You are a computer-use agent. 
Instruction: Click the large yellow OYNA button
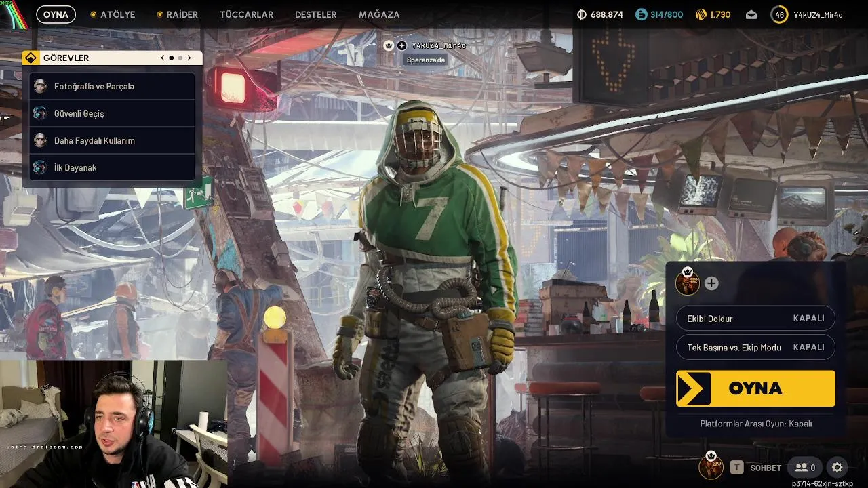point(755,388)
